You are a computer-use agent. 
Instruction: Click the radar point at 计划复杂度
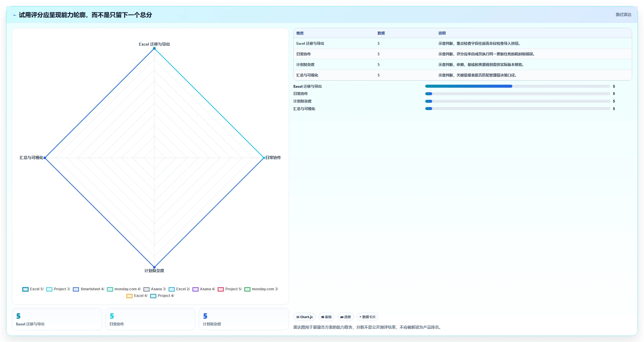click(x=154, y=267)
